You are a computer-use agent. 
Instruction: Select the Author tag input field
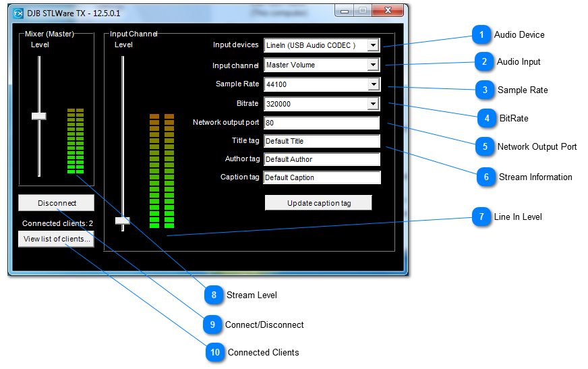pos(321,160)
